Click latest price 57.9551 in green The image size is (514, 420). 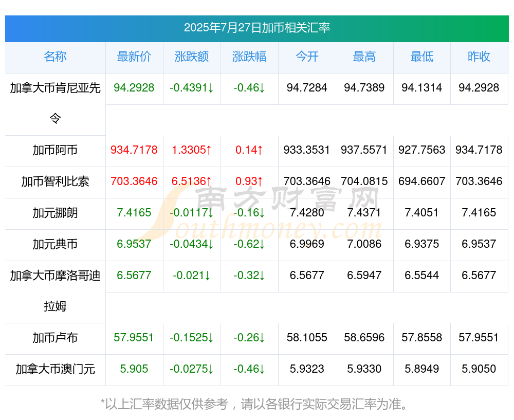(x=134, y=338)
